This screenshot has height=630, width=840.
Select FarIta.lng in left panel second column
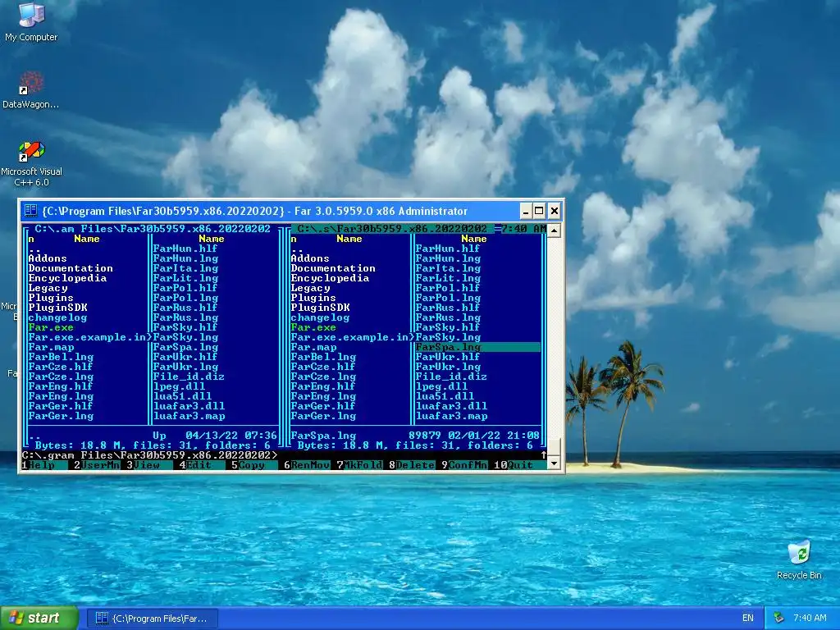coord(185,268)
